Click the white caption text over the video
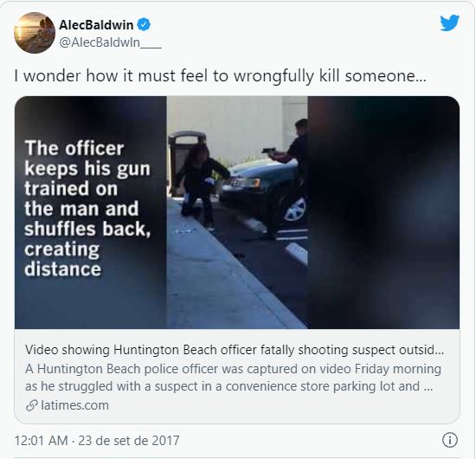 click(87, 209)
